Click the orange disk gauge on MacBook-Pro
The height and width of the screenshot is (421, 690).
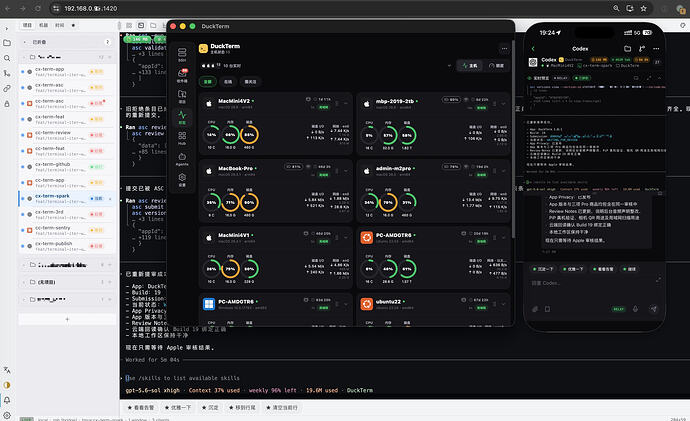[x=249, y=202]
